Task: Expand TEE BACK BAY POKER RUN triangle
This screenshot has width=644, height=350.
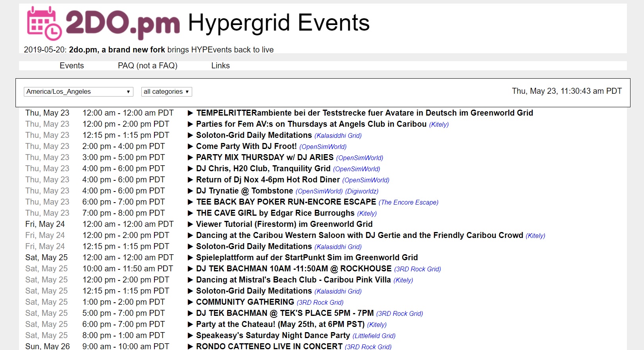Action: pos(190,202)
